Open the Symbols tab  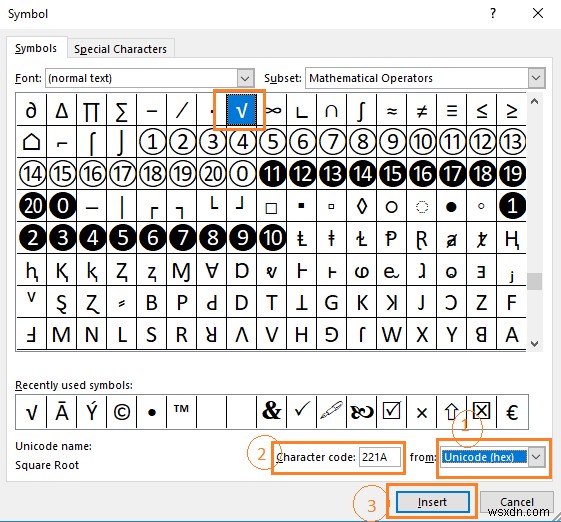[x=36, y=48]
